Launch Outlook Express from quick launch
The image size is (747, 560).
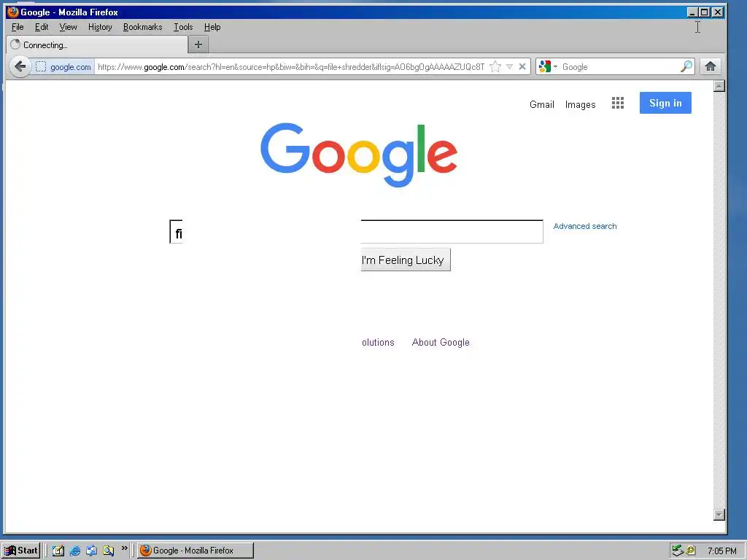click(91, 551)
